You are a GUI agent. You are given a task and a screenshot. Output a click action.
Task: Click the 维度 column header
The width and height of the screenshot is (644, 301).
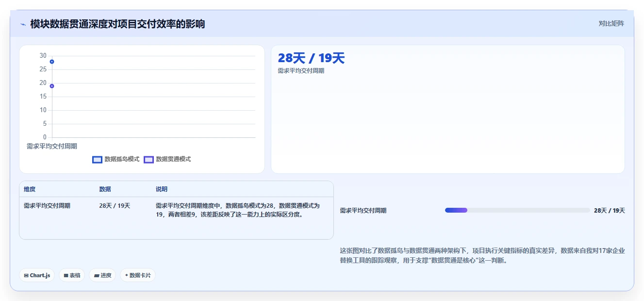(30, 189)
